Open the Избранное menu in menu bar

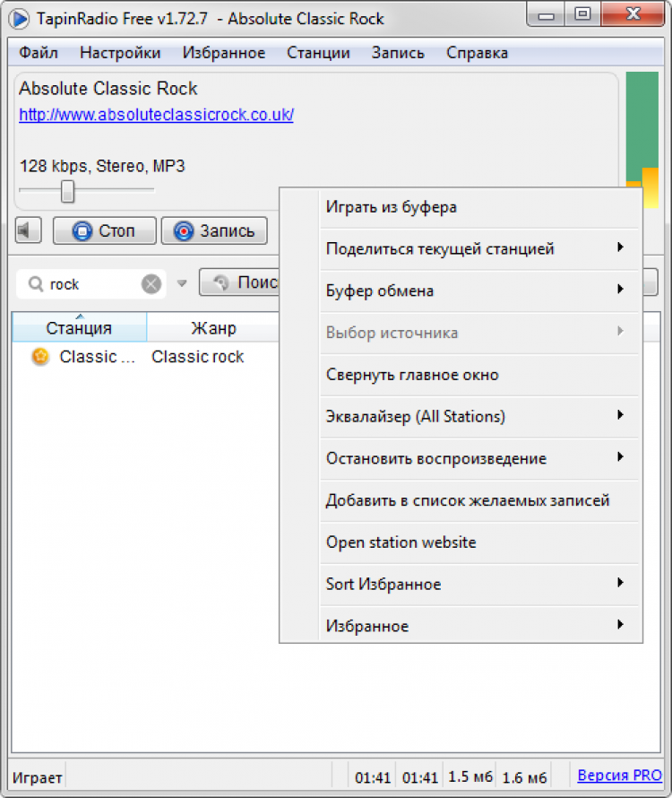pyautogui.click(x=224, y=53)
